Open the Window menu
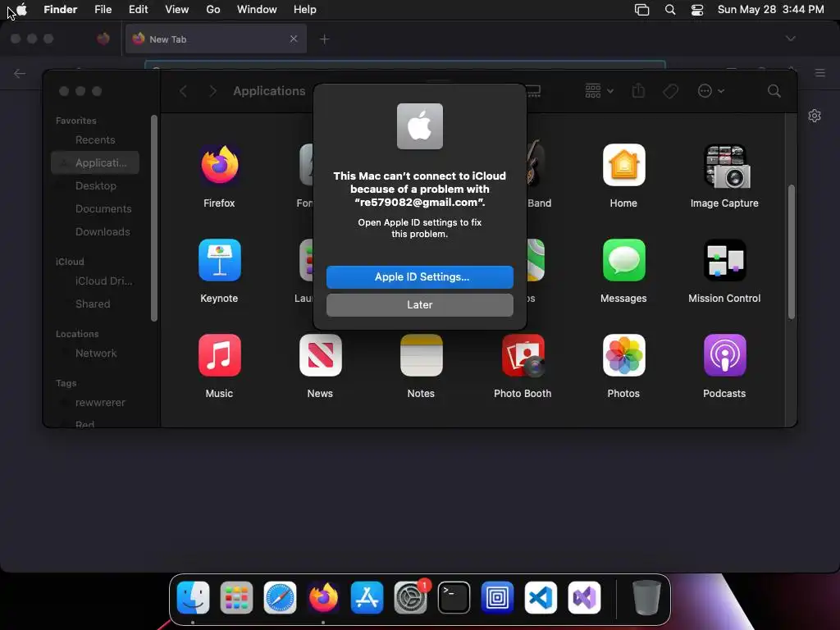The image size is (840, 630). (257, 10)
